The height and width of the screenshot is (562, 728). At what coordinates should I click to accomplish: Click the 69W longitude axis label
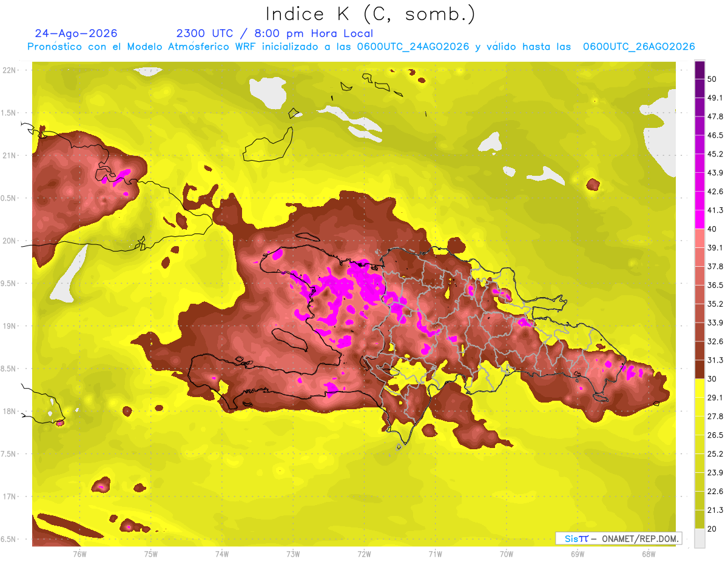point(577,554)
